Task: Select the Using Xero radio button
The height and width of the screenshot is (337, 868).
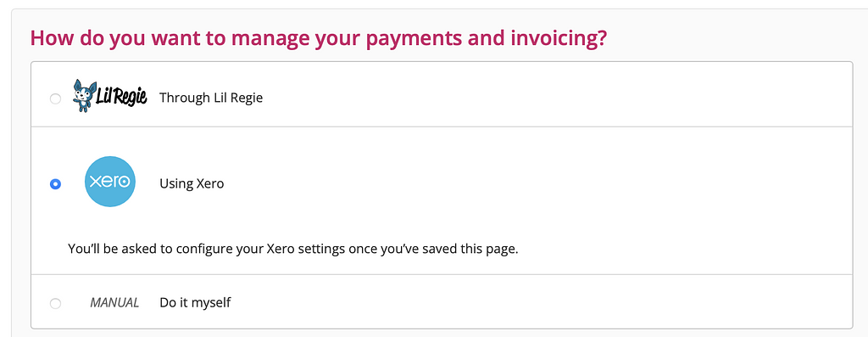Action: (55, 184)
